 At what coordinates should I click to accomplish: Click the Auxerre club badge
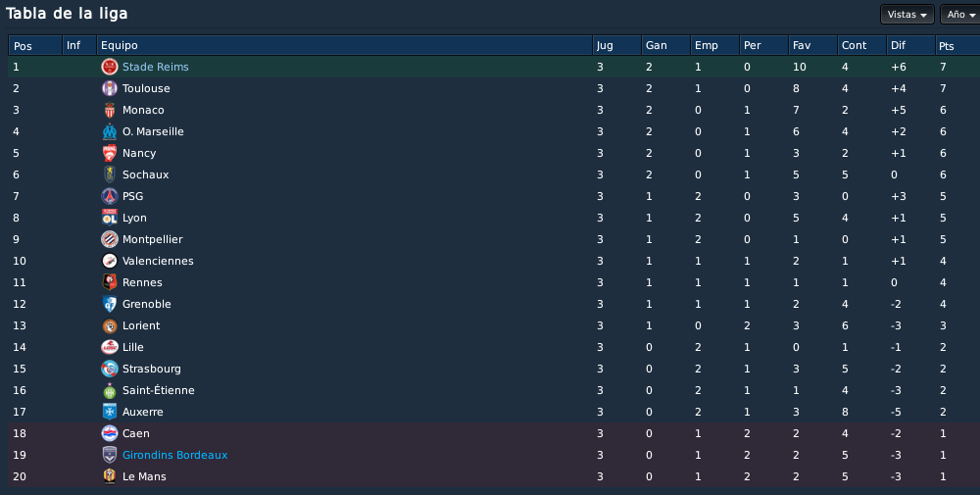click(110, 412)
